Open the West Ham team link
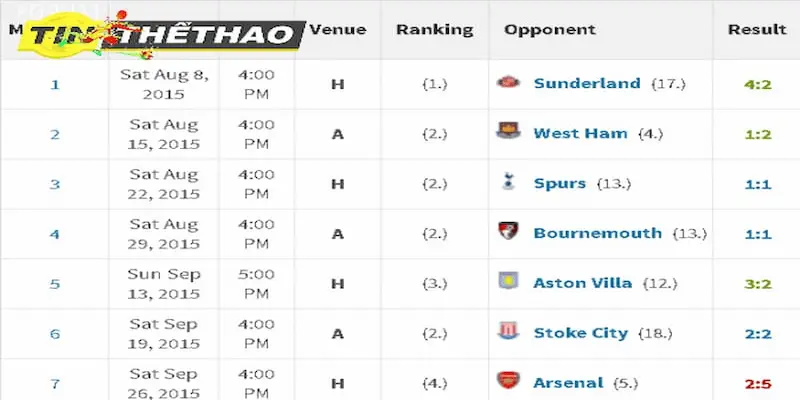This screenshot has width=800, height=400. (x=581, y=133)
